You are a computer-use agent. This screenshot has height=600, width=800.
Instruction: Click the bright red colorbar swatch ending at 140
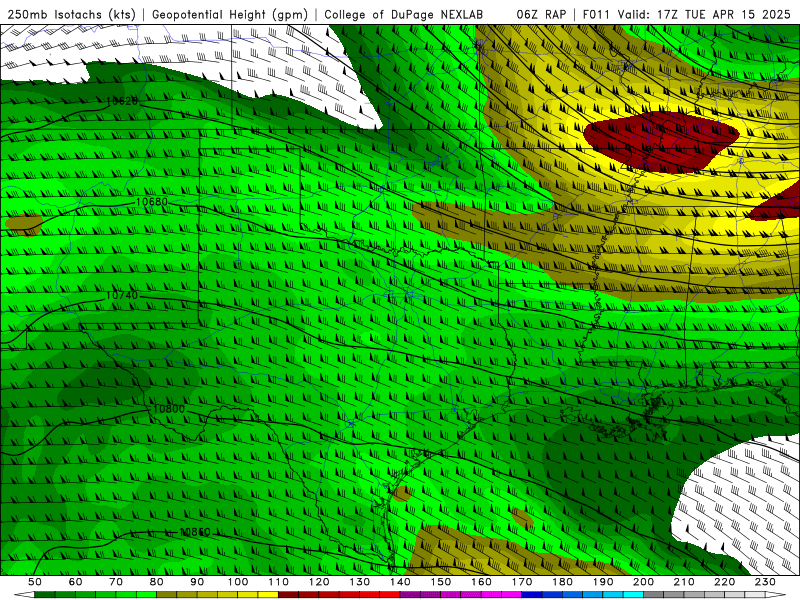[x=389, y=595]
